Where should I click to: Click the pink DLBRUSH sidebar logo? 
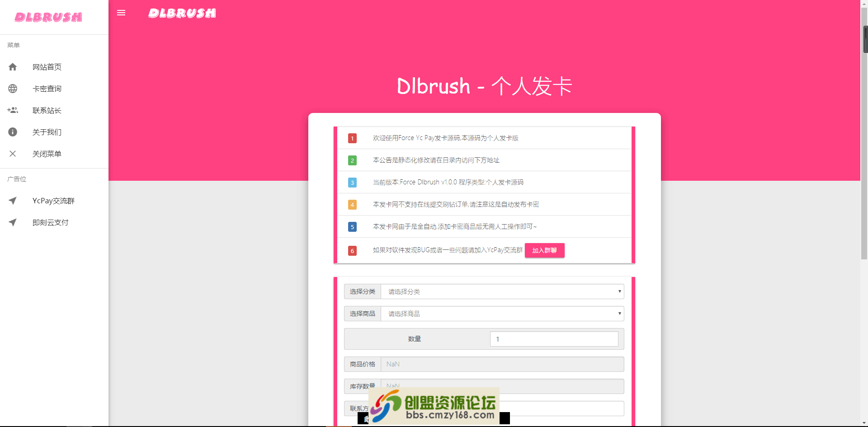48,17
